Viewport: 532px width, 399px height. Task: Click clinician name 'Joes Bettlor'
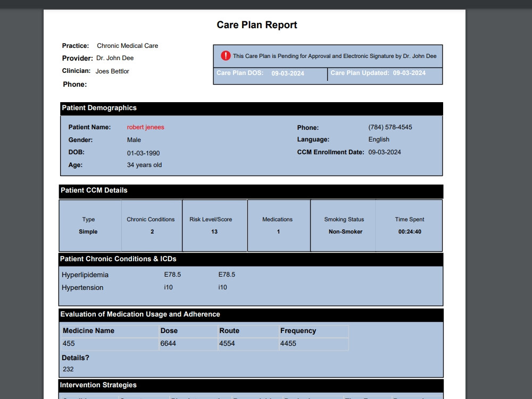(112, 71)
